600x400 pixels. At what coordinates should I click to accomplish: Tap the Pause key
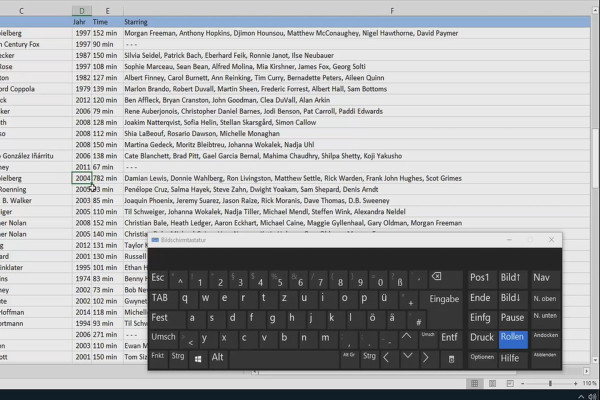(513, 319)
